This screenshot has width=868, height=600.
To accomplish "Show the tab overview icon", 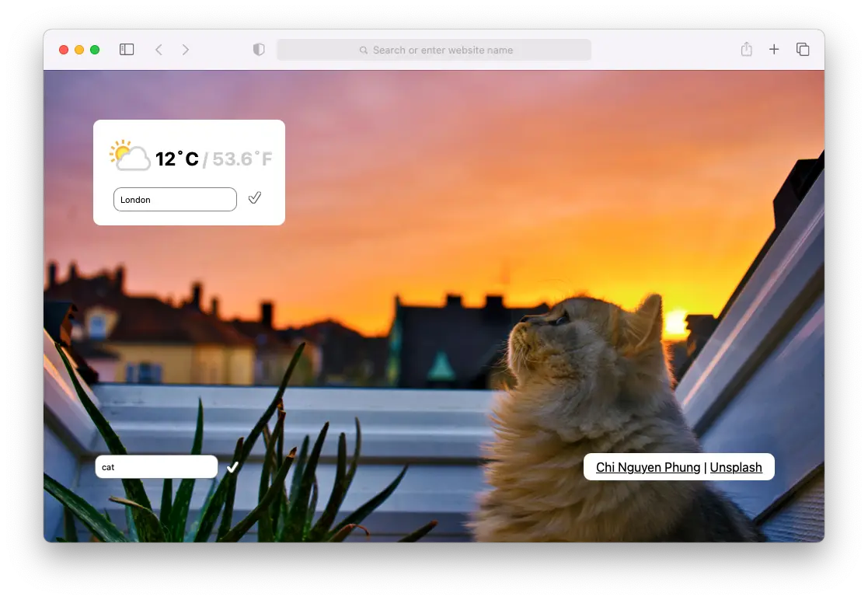I will [x=803, y=49].
